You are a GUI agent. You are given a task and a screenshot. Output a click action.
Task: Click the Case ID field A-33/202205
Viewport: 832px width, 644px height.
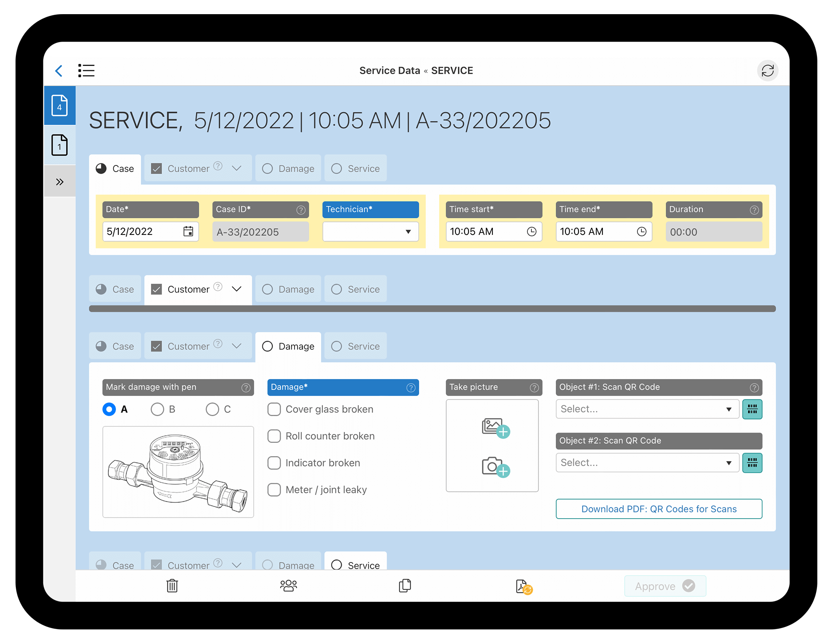pos(260,232)
